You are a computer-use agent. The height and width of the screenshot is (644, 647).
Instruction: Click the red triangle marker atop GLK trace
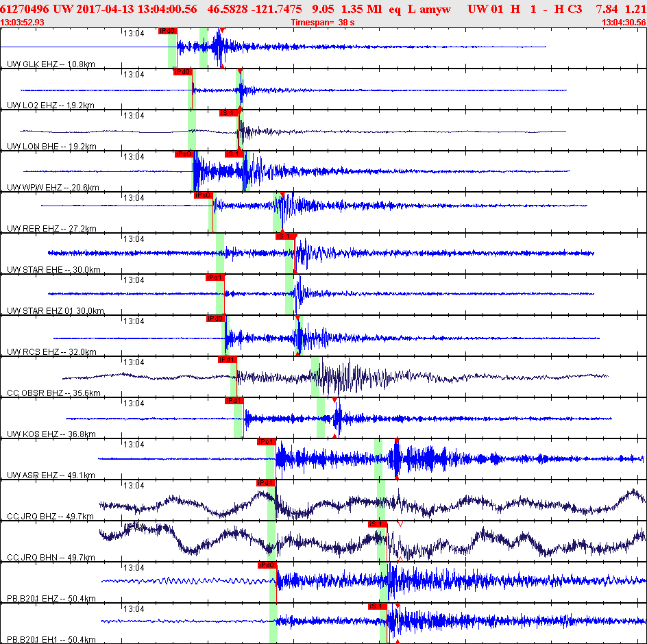(222, 30)
